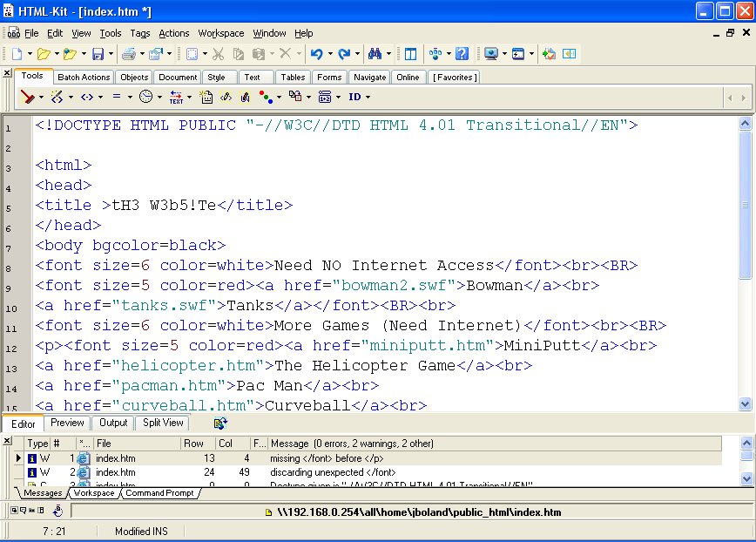Image resolution: width=756 pixels, height=542 pixels.
Task: Click the editor vertical scrollbar down arrow
Action: point(745,404)
